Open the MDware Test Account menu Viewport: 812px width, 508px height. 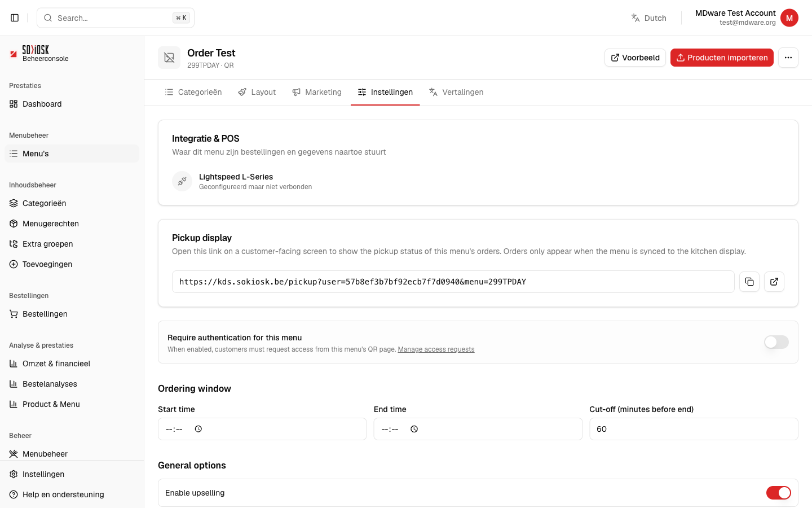click(747, 18)
